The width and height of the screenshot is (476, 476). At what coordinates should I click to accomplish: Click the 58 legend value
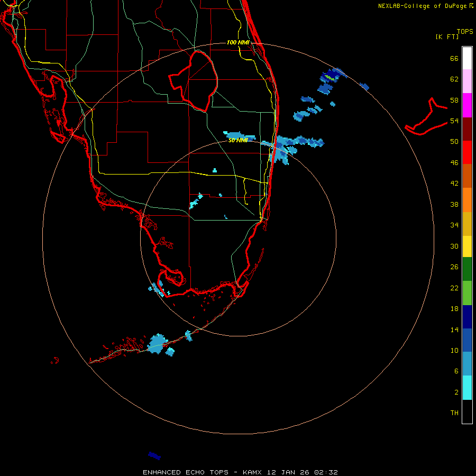(x=454, y=100)
